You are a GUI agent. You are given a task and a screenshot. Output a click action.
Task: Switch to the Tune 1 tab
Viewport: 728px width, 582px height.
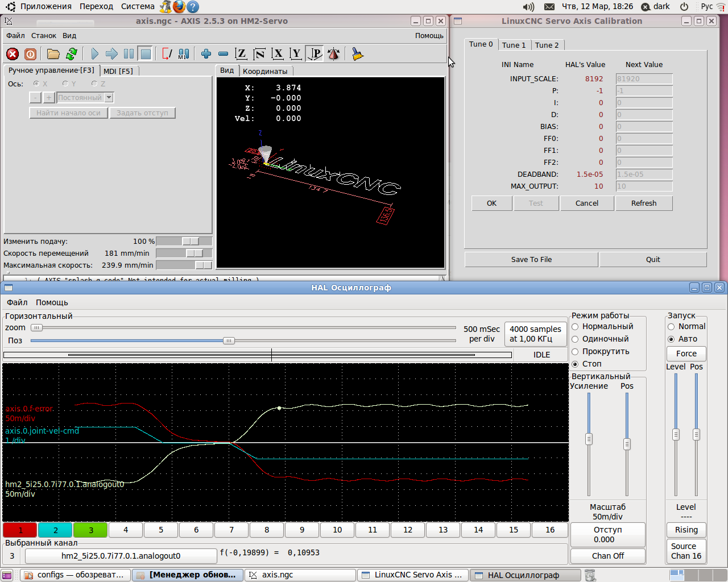(x=514, y=45)
